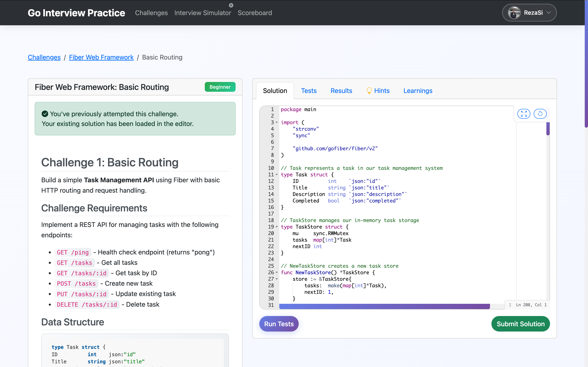The height and width of the screenshot is (367, 588).
Task: Collapse the Task struct fold arrow
Action: (x=276, y=175)
